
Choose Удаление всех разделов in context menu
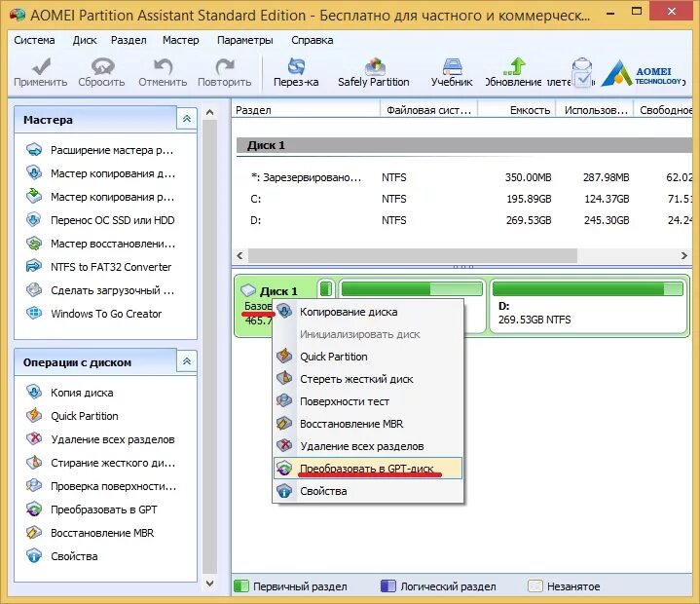tap(368, 446)
